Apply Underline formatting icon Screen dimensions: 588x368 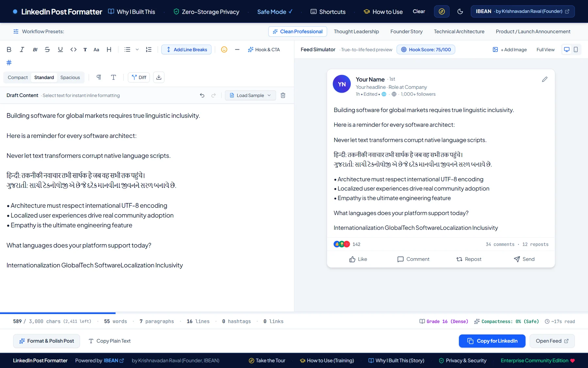(x=60, y=50)
